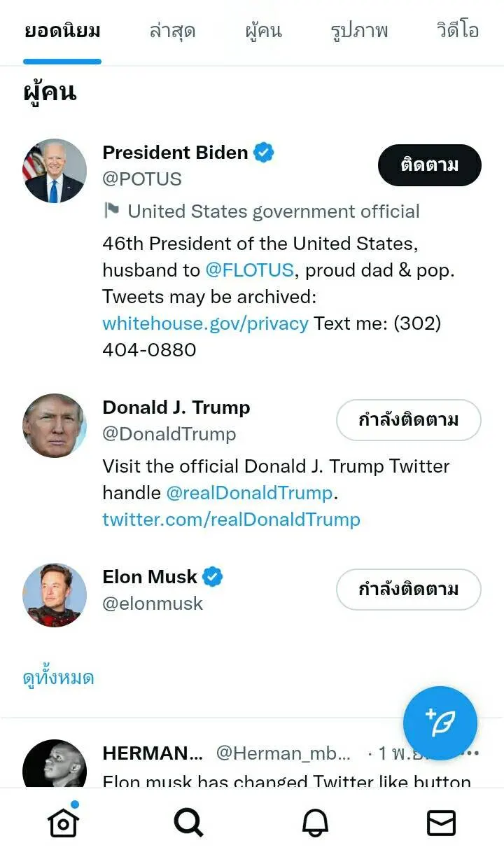Image resolution: width=504 pixels, height=857 pixels.
Task: Open more options on Herman's tweet
Action: coord(470,753)
